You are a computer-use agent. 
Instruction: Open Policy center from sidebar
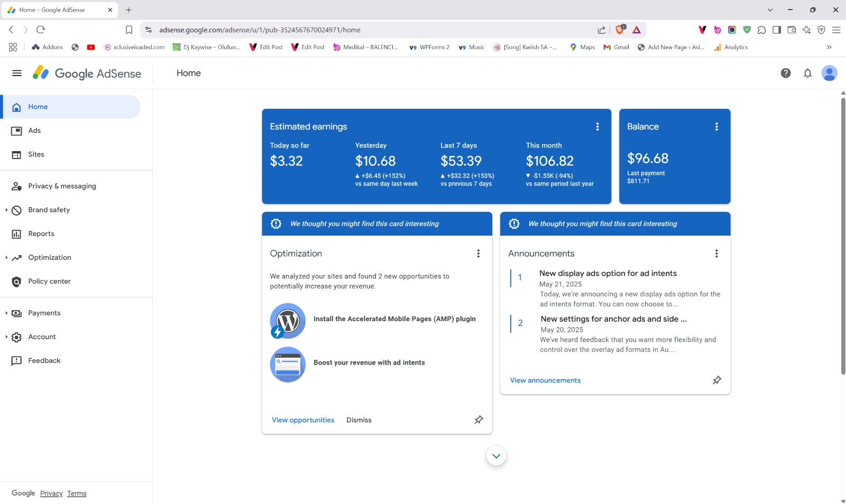[49, 282]
